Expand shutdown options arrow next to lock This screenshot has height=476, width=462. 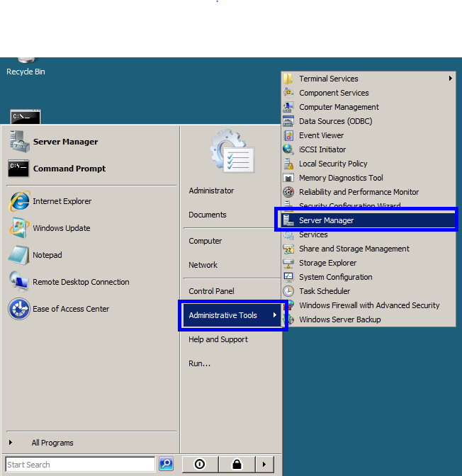click(x=264, y=464)
